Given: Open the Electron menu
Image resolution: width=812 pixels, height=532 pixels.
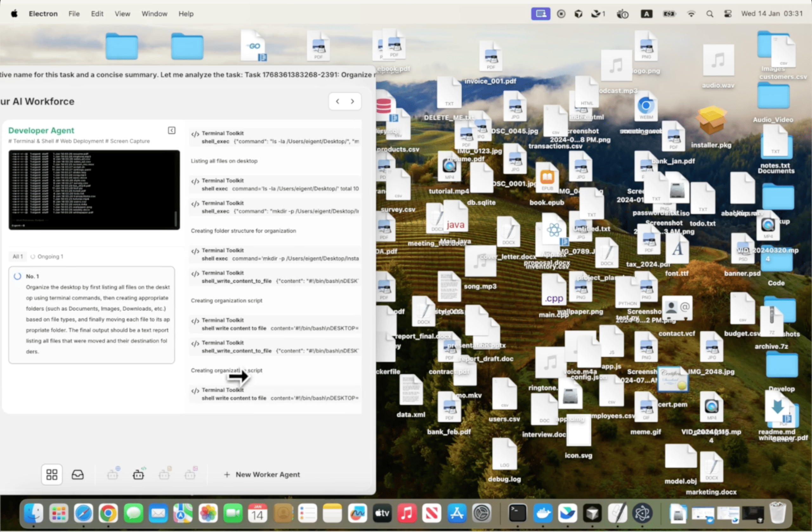Looking at the screenshot, I should [x=43, y=14].
